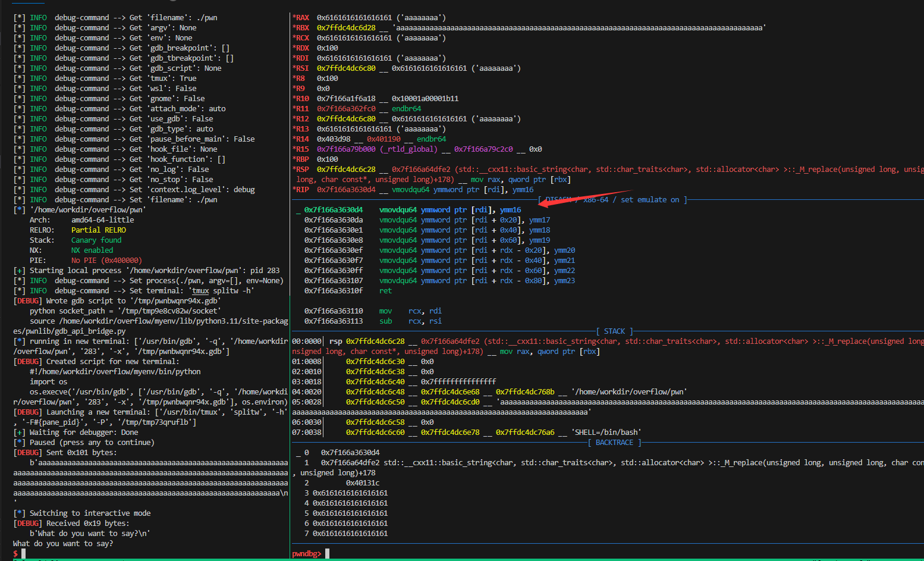Select the *RCX register label

click(x=301, y=38)
